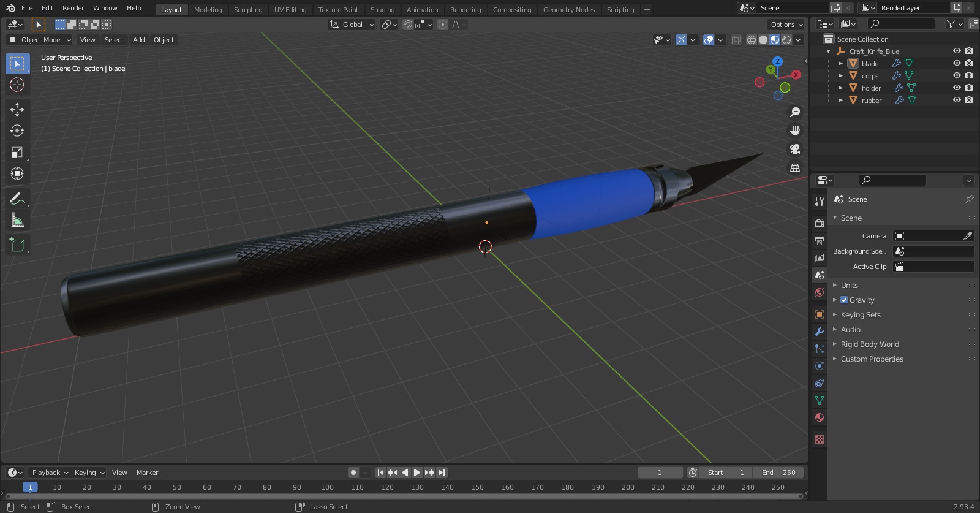Switch to Geometry Nodes workspace tab
The height and width of the screenshot is (513, 980).
pos(569,9)
